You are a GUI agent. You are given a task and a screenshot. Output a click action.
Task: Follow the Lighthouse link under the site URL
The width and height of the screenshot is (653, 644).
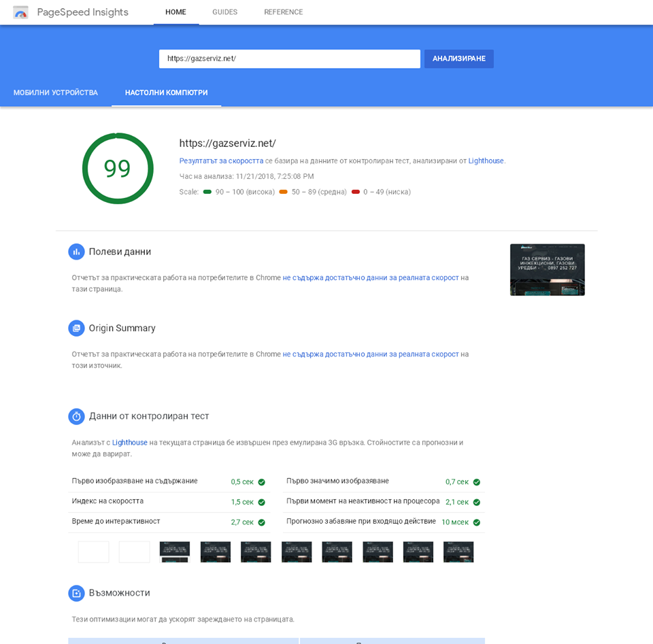click(486, 161)
